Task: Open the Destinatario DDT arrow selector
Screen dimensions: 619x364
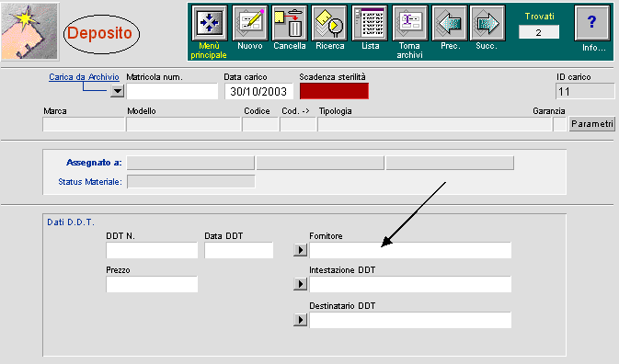Action: 301,320
